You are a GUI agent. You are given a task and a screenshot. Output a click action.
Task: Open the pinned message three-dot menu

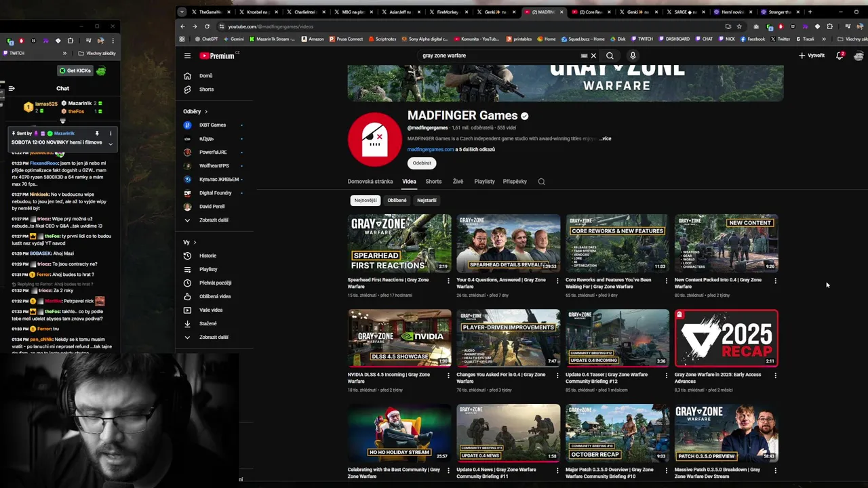[x=111, y=134]
